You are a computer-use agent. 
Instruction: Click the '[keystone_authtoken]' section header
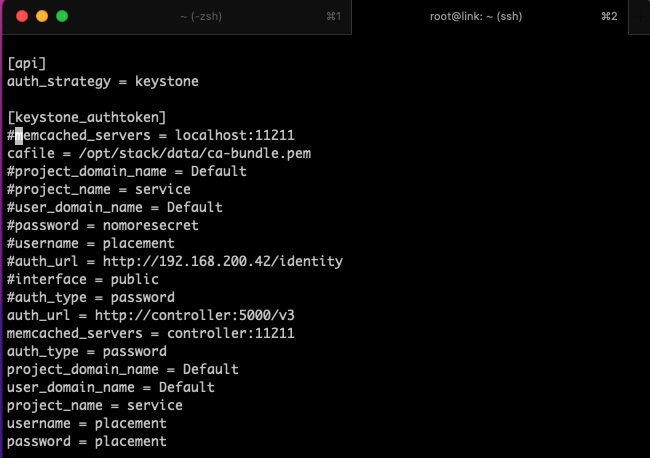[87, 117]
